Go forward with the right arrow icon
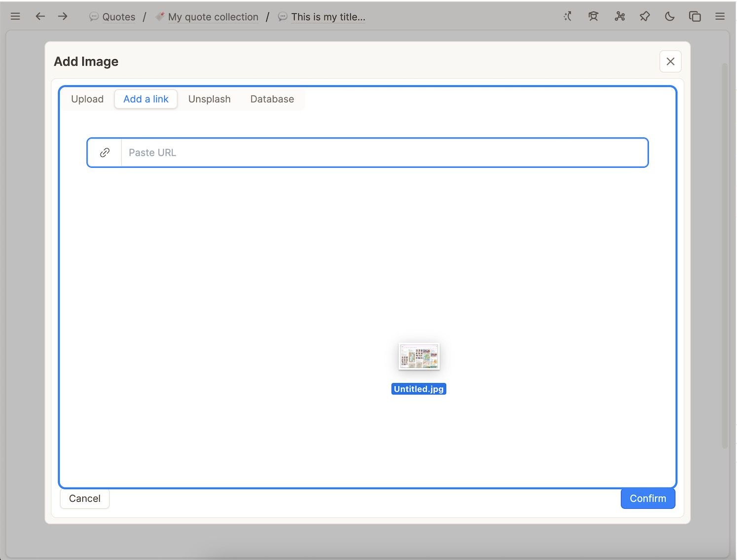 [63, 16]
